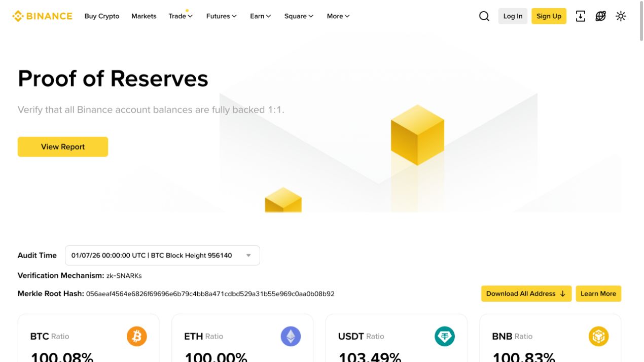The image size is (644, 362).
Task: Click Download All Address button
Action: pos(526,294)
